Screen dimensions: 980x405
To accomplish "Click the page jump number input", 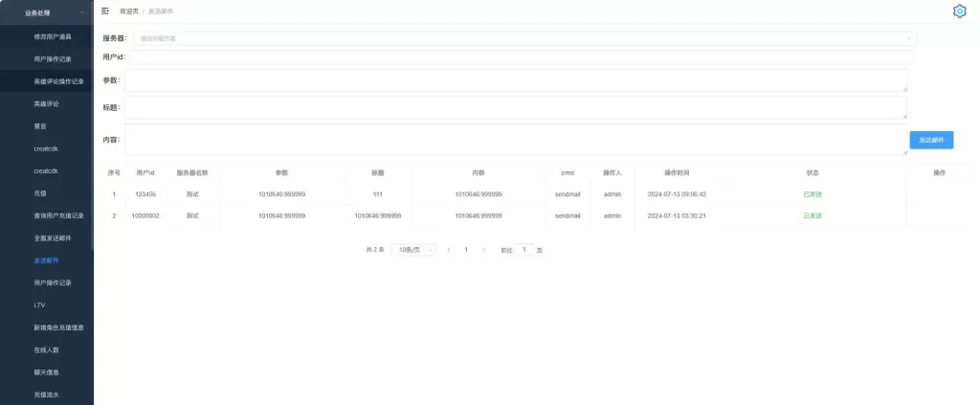I will point(524,250).
